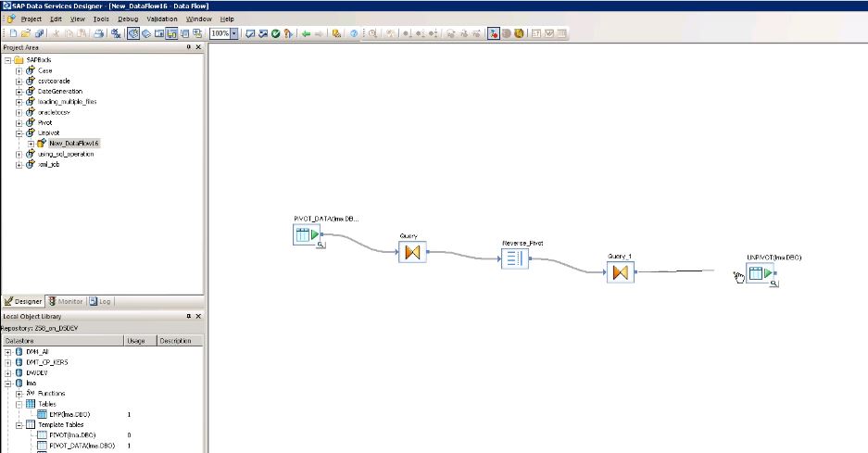Select the Query transform on canvas
868x453 pixels.
pyautogui.click(x=412, y=253)
